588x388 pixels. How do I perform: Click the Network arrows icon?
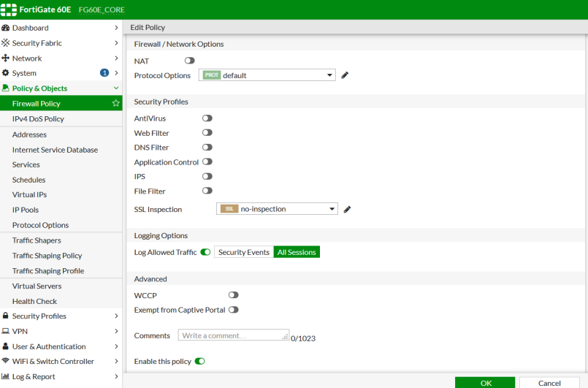5,58
